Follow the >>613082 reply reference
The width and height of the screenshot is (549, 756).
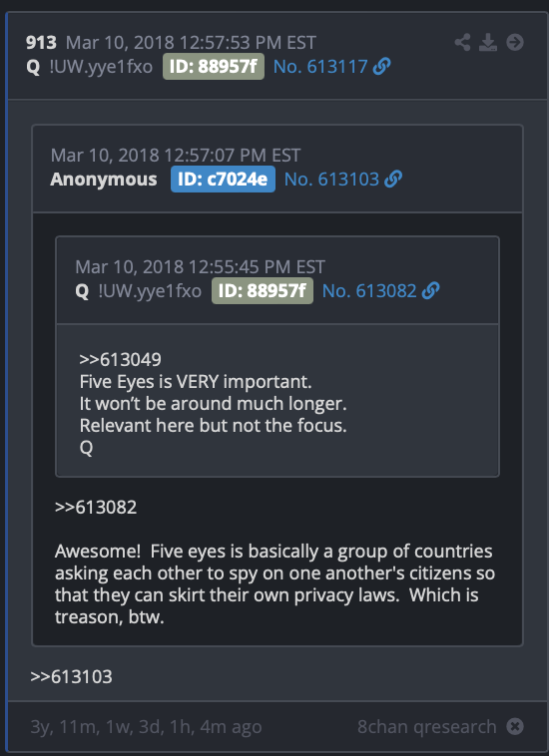96,508
